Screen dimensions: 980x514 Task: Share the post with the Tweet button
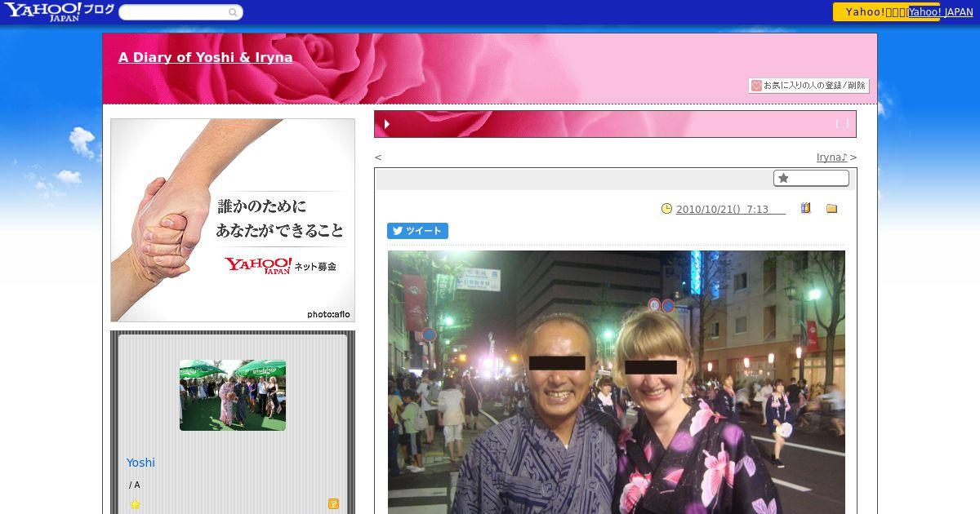[417, 231]
